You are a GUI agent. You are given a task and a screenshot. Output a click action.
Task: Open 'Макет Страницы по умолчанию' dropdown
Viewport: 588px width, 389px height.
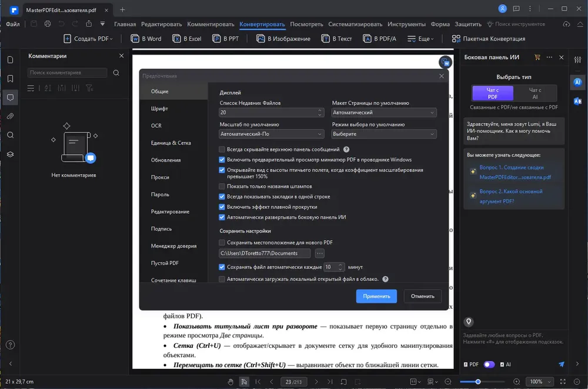[383, 112]
